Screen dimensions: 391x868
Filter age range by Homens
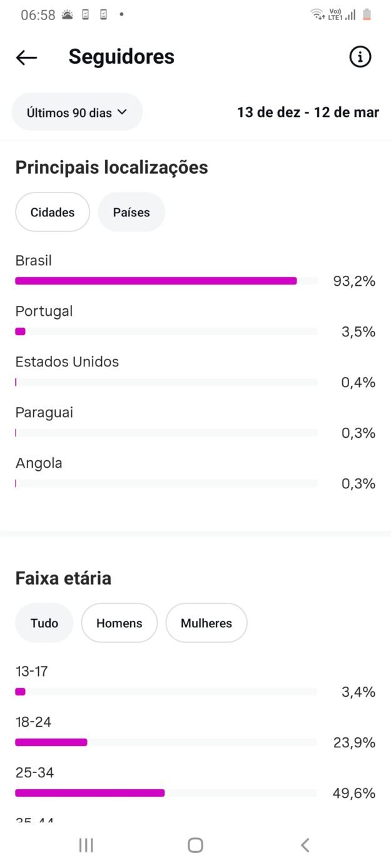[x=119, y=623]
